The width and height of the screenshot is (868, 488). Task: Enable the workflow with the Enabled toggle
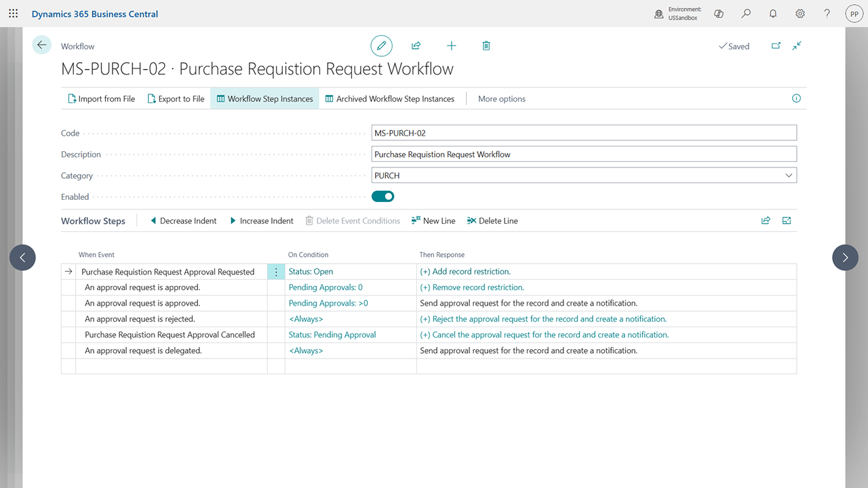click(382, 196)
